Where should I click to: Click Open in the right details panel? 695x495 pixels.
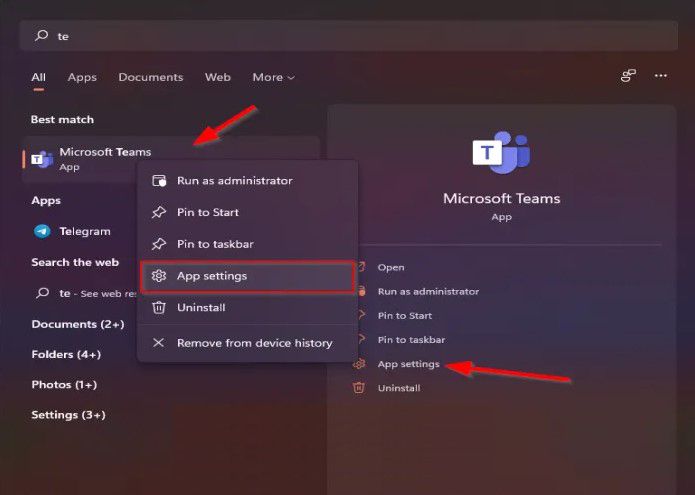click(391, 267)
